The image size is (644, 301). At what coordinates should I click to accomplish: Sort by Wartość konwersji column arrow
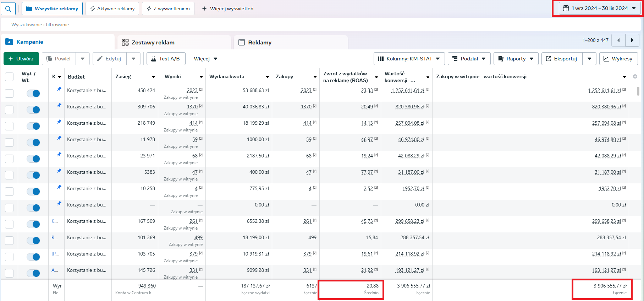428,77
